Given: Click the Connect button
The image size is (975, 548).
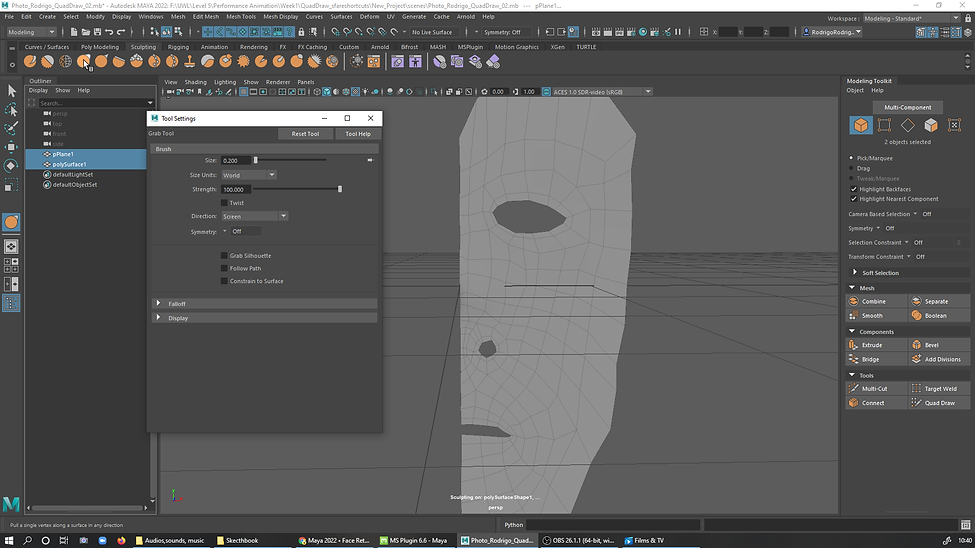Looking at the screenshot, I should pyautogui.click(x=876, y=402).
